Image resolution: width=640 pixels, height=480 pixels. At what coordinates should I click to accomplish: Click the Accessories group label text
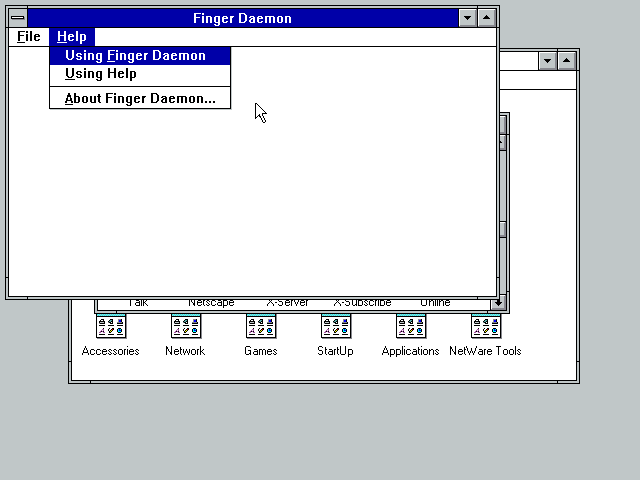111,351
